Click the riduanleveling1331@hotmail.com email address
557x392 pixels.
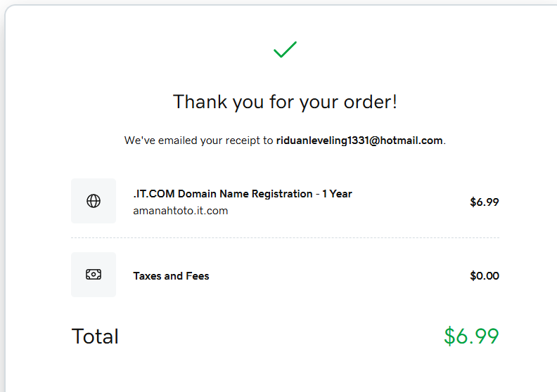coord(359,141)
